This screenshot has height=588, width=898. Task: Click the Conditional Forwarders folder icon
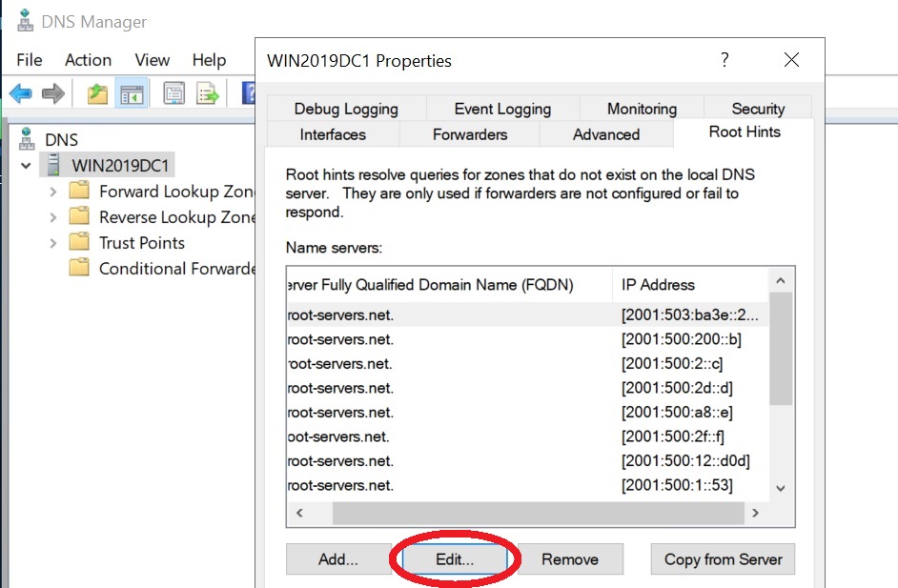coord(79,268)
